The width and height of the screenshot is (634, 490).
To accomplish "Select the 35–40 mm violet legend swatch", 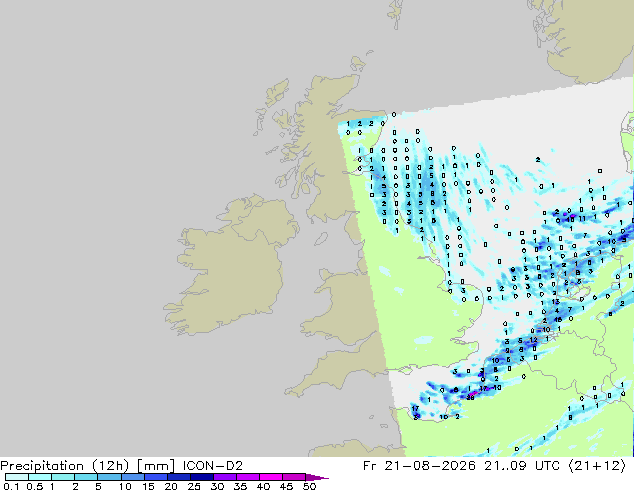I will (x=248, y=477).
